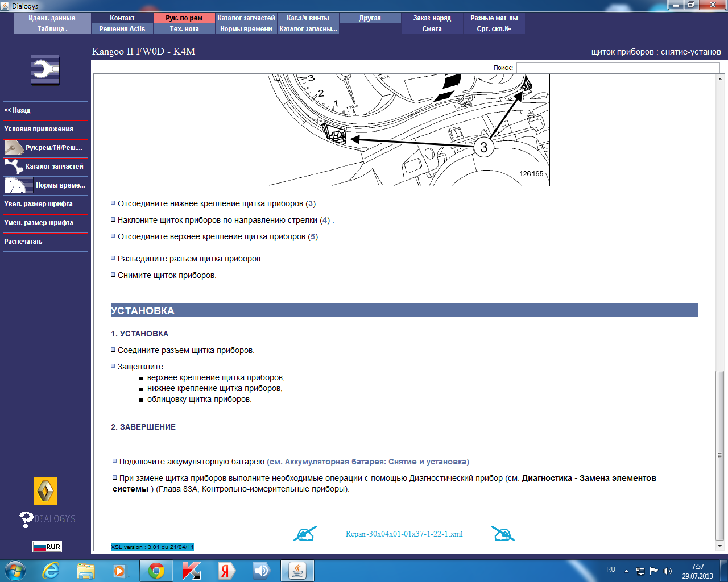Click the wrench logo icon in sidebar

tap(45, 70)
